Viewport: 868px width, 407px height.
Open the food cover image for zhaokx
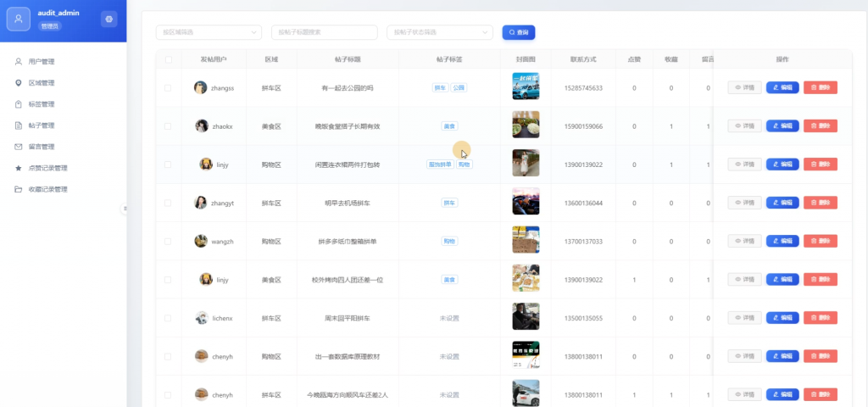click(526, 125)
